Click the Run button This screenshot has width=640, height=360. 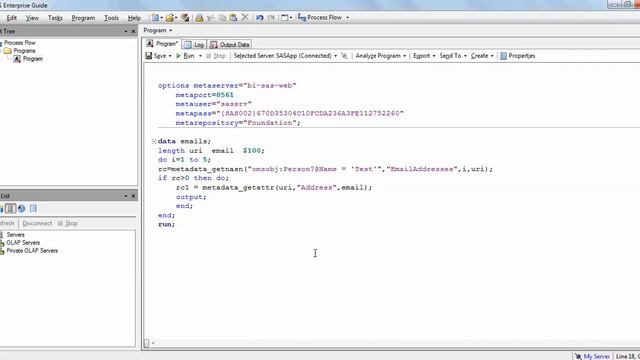pyautogui.click(x=185, y=56)
